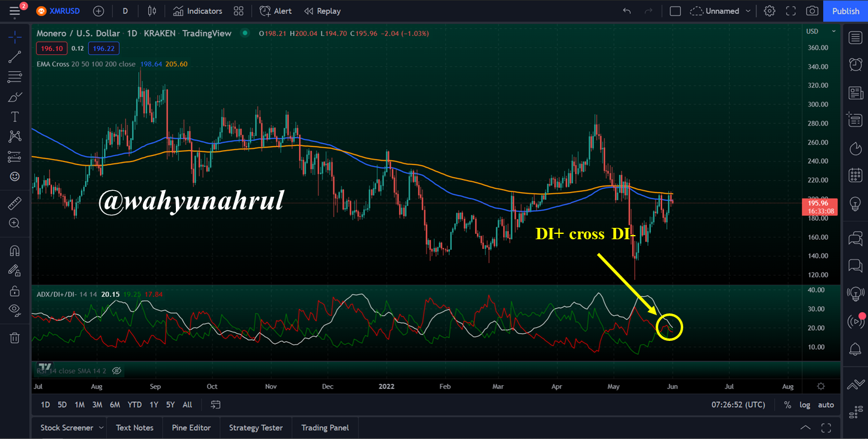Image resolution: width=868 pixels, height=439 pixels.
Task: Take a chart snapshot with the camera icon
Action: 812,11
